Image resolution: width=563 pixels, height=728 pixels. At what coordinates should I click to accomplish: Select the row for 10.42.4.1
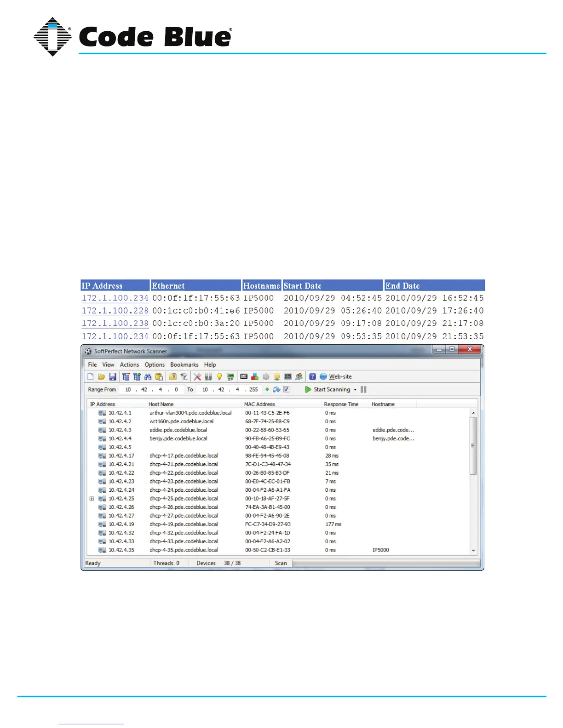279,413
